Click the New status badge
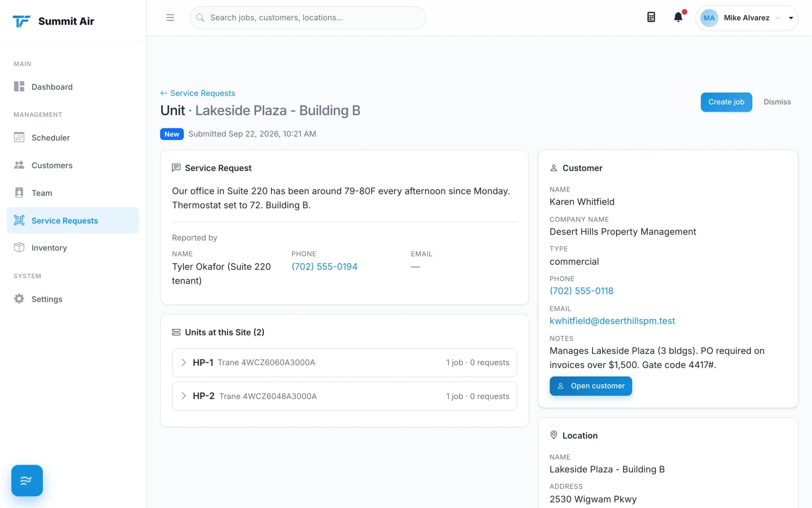 click(x=172, y=134)
